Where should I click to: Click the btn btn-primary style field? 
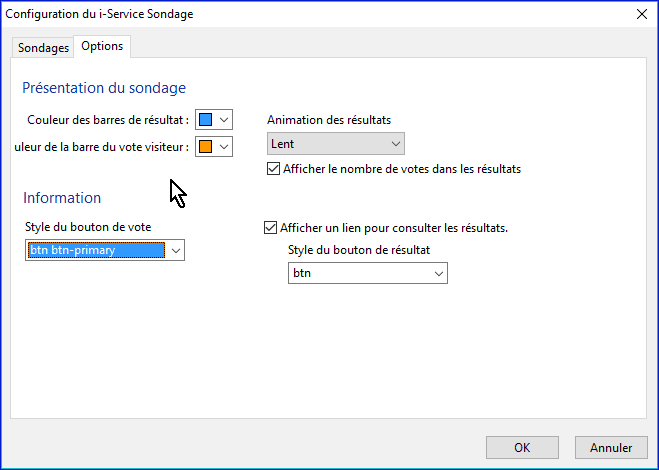click(95, 250)
